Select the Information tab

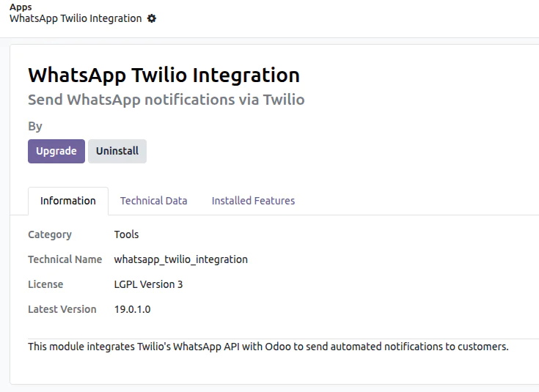(x=68, y=201)
